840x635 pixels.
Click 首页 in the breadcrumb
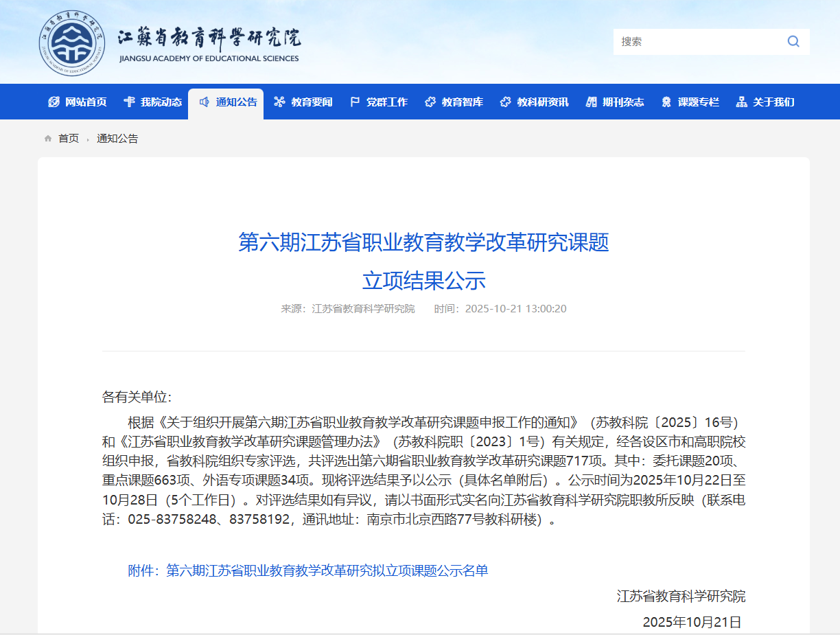pyautogui.click(x=69, y=139)
